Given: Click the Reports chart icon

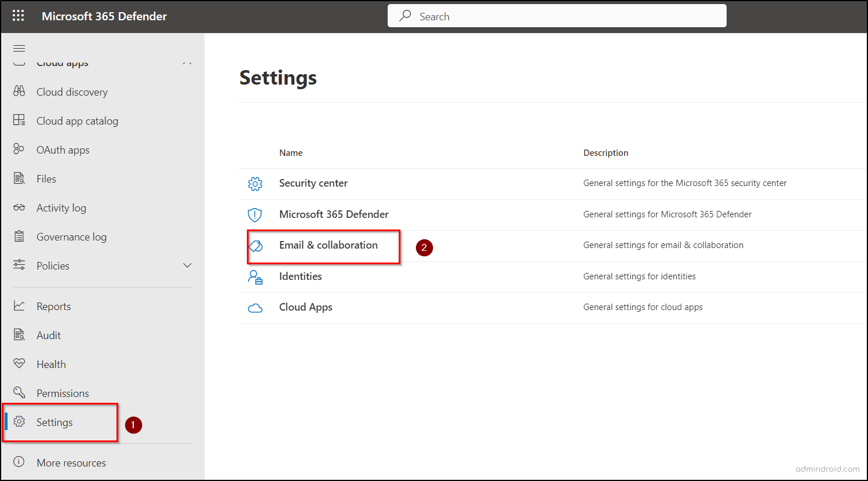Looking at the screenshot, I should click(19, 305).
